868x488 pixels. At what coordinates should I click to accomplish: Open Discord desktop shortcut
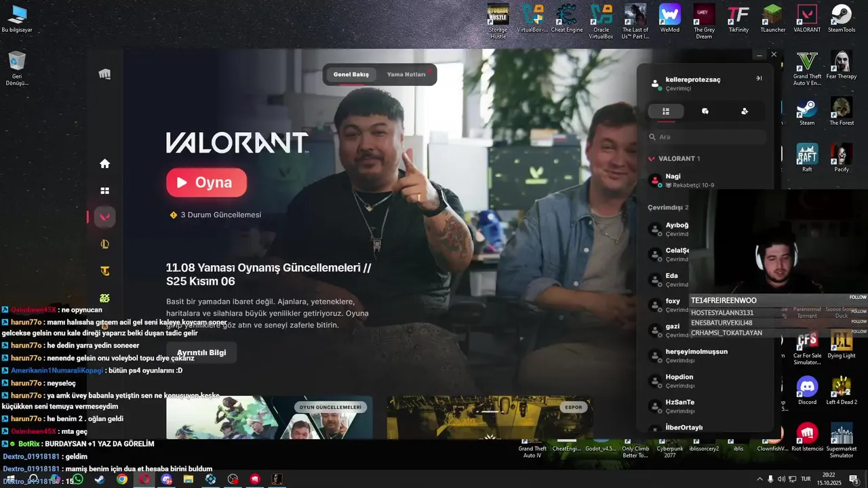click(x=807, y=390)
